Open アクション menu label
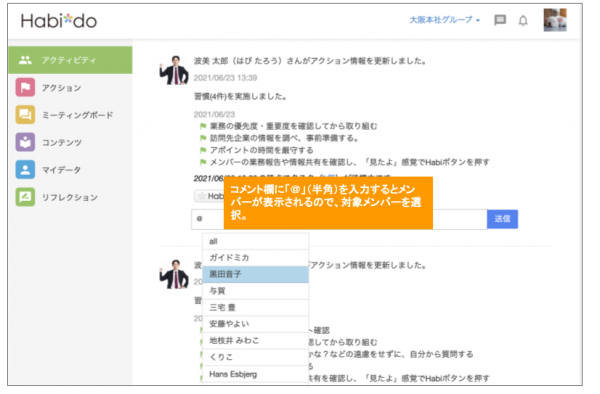This screenshot has height=394, width=600. point(62,88)
